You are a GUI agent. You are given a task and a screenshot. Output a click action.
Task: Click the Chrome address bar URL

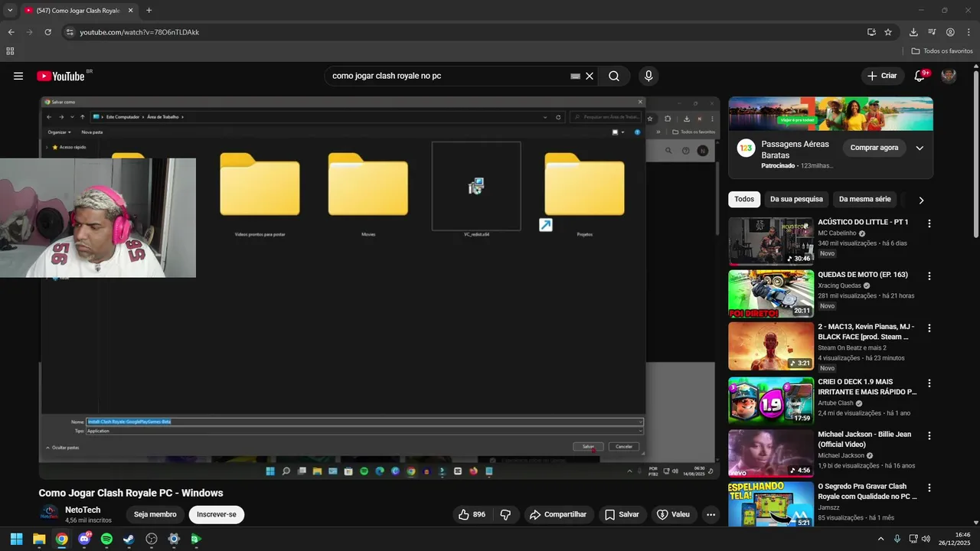point(139,32)
